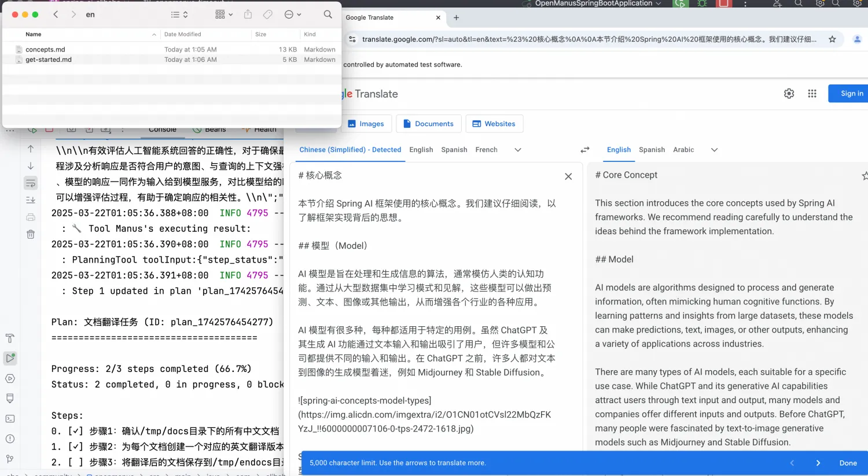The image size is (868, 476).
Task: Swap source and target translation languages
Action: coord(584,149)
